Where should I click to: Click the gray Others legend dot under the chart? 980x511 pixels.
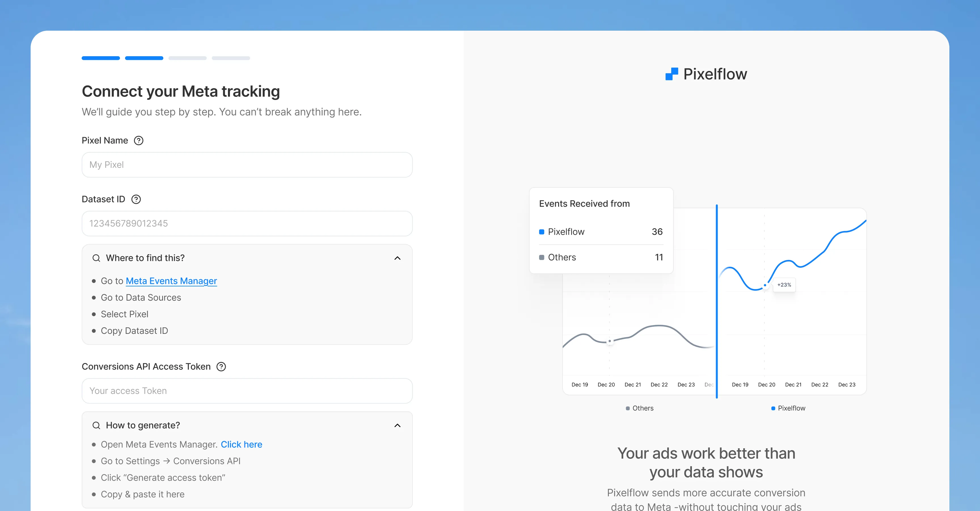(628, 408)
